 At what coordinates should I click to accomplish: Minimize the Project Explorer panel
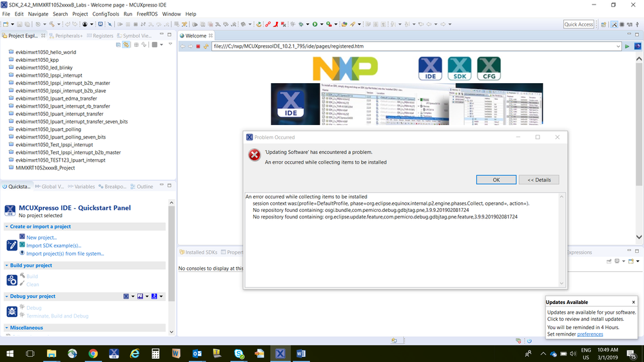coord(161,34)
